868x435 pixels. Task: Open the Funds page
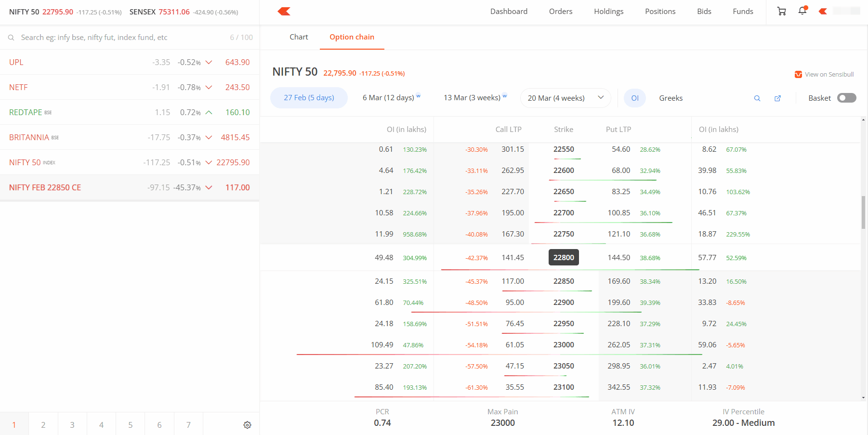743,11
